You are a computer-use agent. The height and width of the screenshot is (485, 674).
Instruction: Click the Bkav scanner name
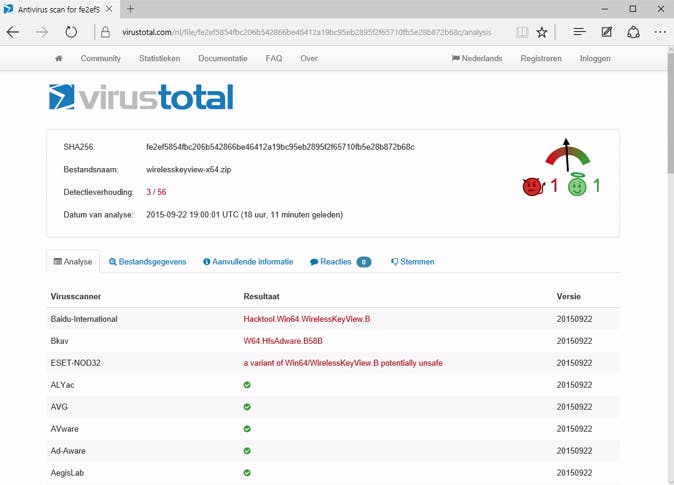coord(59,341)
